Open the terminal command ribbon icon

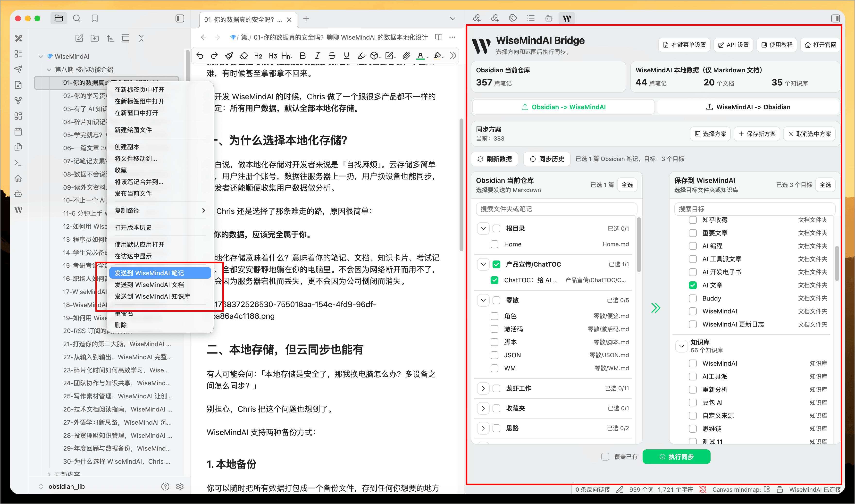[x=18, y=163]
